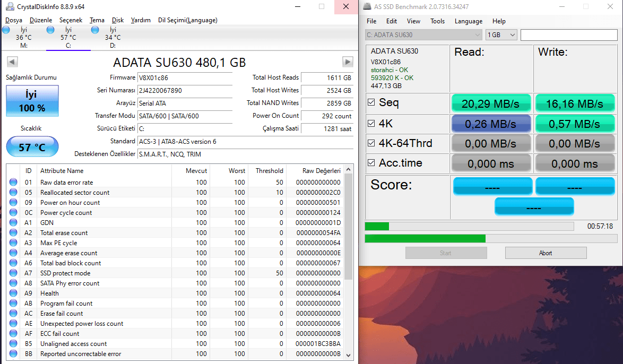Uncheck the Seq test checkbox

(371, 102)
